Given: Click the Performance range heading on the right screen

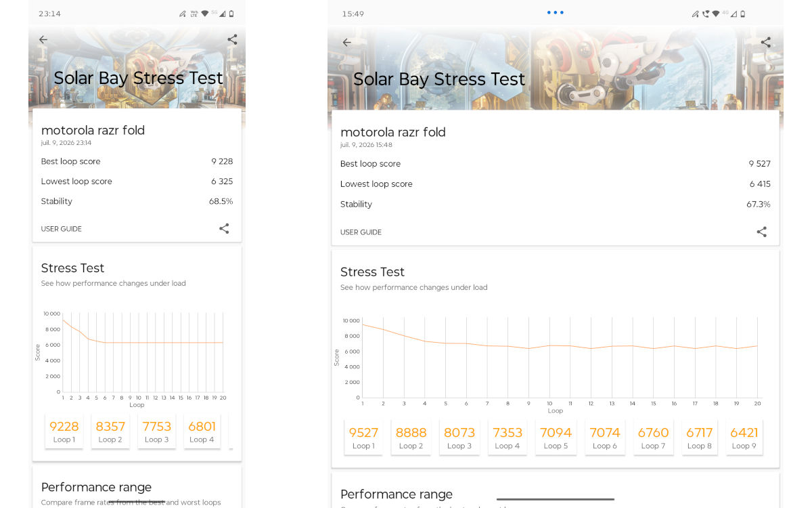Looking at the screenshot, I should click(397, 494).
